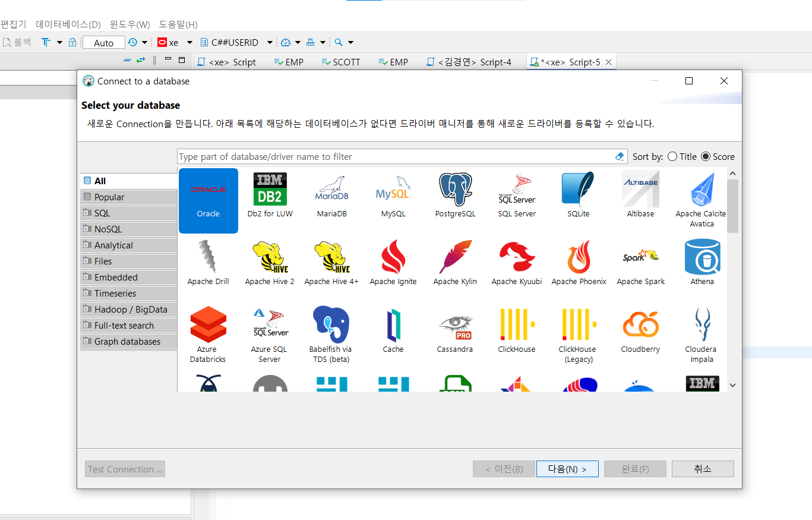Click the driver list scrollbar thumb
This screenshot has width=812, height=520.
pyautogui.click(x=732, y=206)
